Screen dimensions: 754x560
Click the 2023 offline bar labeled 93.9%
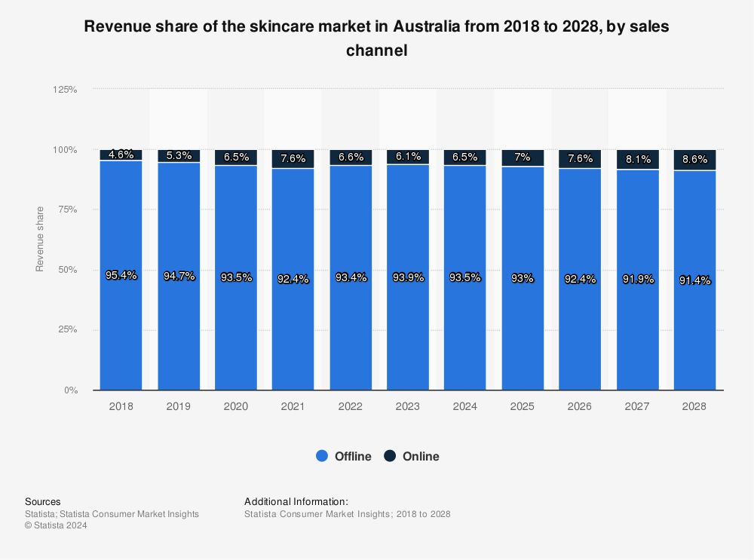(x=408, y=317)
